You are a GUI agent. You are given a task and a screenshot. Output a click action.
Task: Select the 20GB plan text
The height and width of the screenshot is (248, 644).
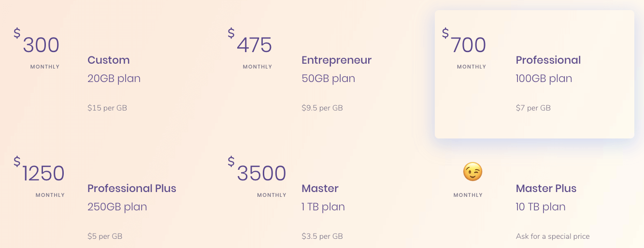coord(114,79)
